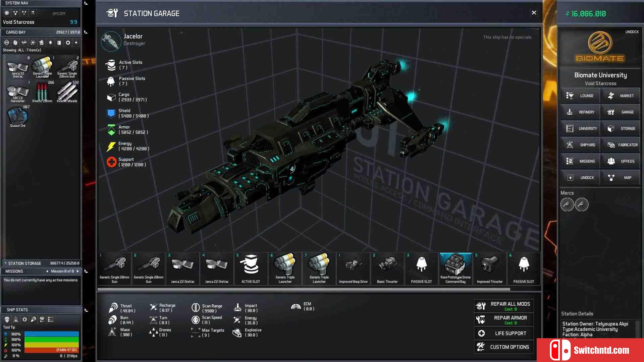Open ship stats shield tab icon
The height and width of the screenshot is (362, 644).
click(x=7, y=319)
